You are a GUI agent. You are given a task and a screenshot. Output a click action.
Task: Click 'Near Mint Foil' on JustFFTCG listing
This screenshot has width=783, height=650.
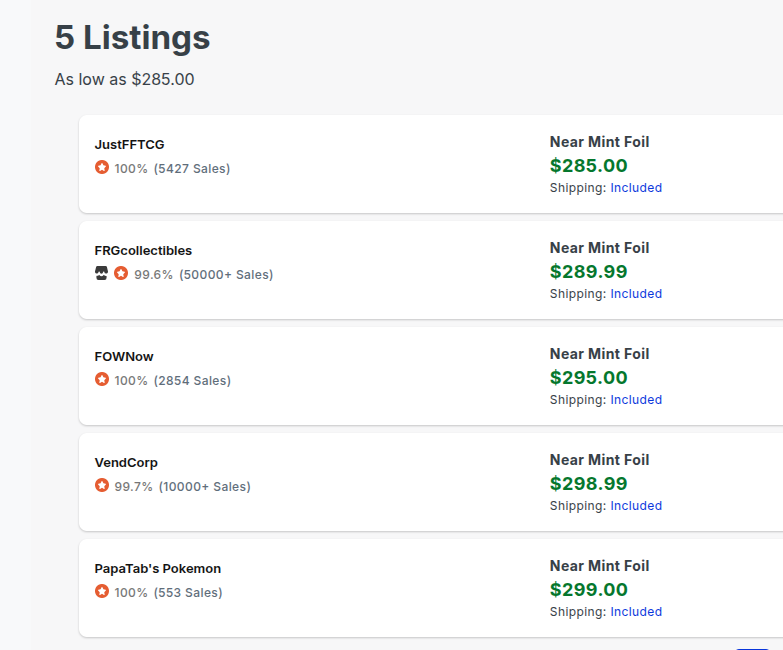(x=599, y=142)
